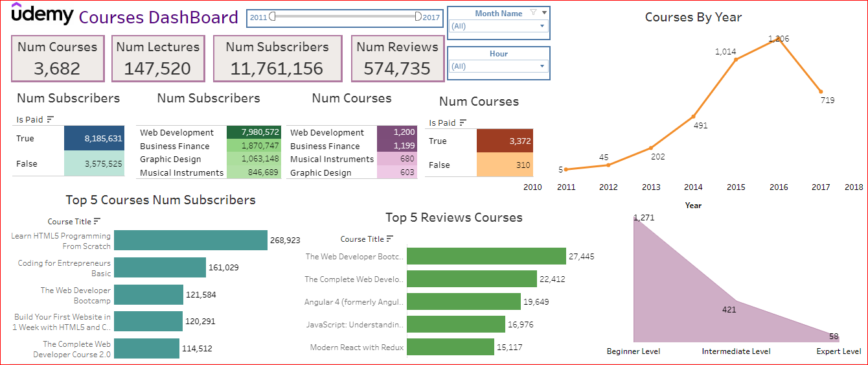Click the Web Development 7,980,572 subscribers cell
Screen dimensions: 868x365
pos(253,132)
